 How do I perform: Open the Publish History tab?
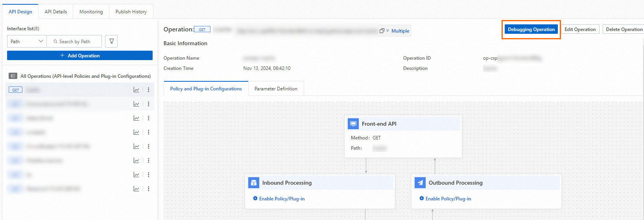131,12
